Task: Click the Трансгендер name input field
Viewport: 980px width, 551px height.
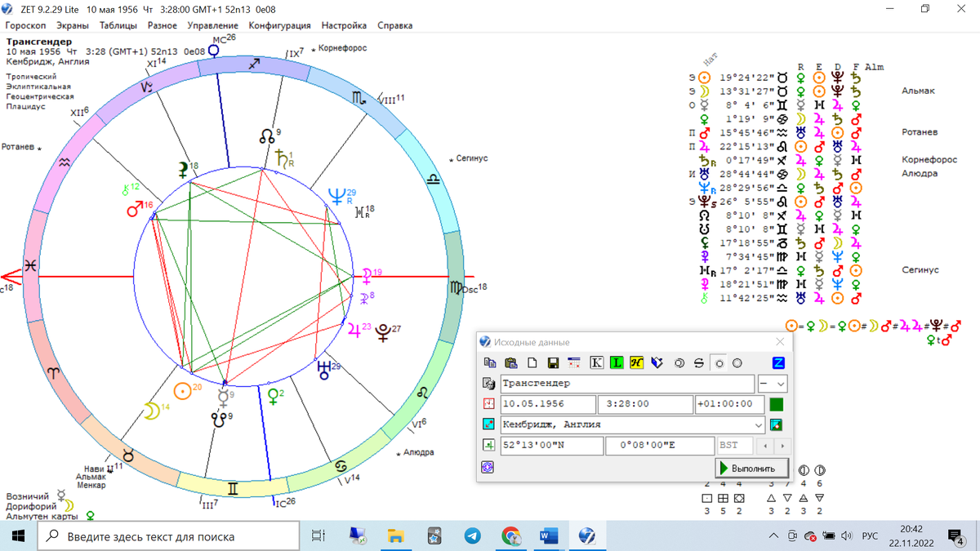Action: point(626,384)
